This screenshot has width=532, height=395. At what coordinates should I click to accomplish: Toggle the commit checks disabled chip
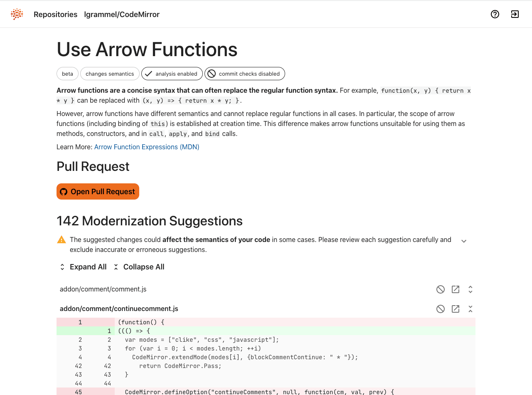pos(244,74)
